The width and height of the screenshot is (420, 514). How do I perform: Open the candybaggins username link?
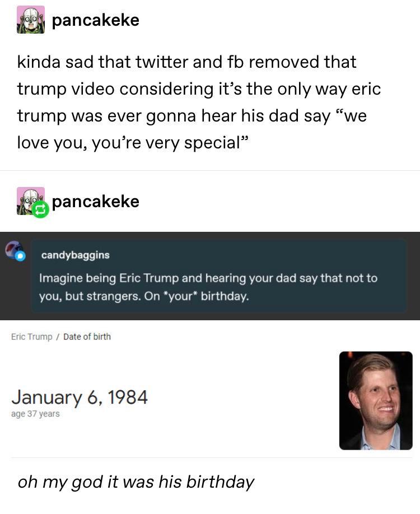click(75, 255)
